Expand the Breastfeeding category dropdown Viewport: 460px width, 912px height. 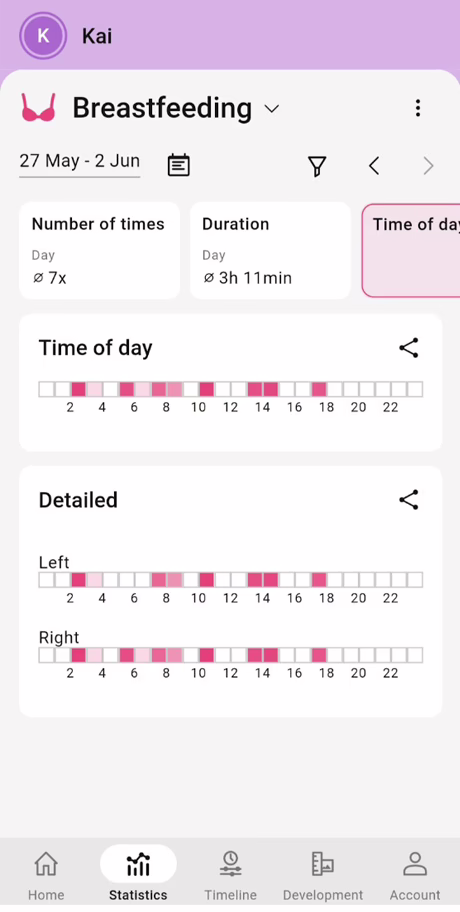tap(272, 108)
